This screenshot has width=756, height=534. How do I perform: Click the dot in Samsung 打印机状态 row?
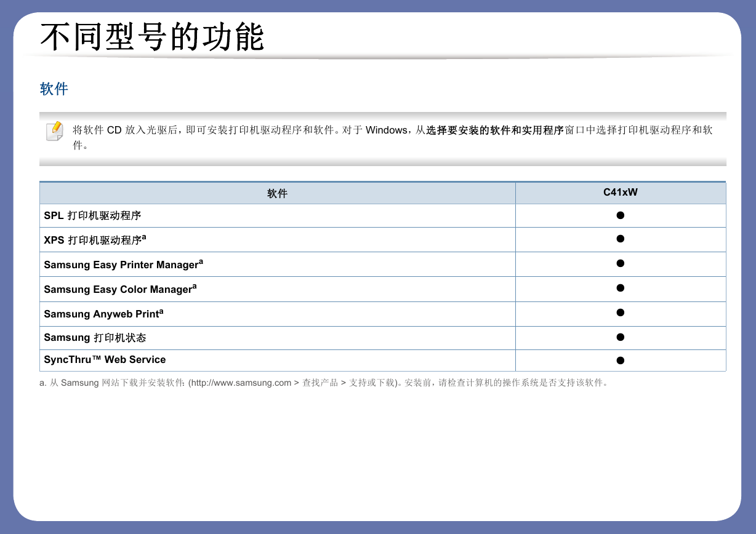click(x=621, y=337)
